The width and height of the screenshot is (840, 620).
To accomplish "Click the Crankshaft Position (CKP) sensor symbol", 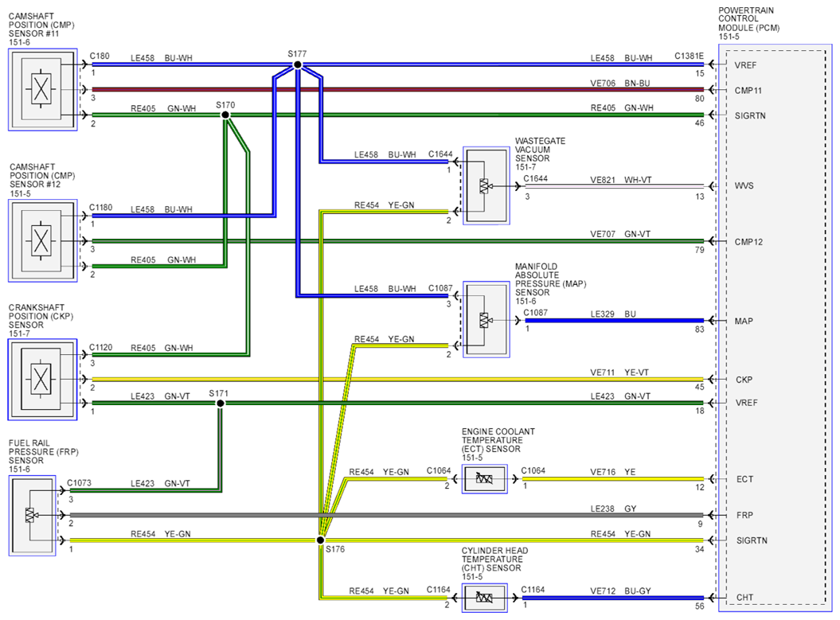I will point(42,379).
